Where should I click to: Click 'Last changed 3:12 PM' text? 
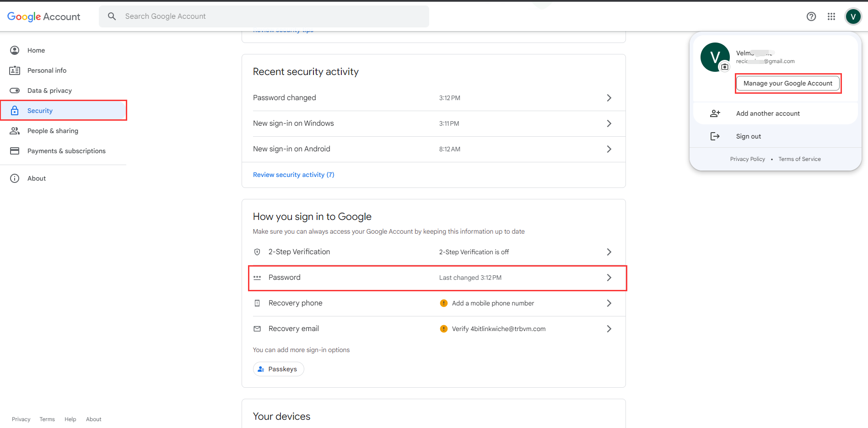coord(470,278)
